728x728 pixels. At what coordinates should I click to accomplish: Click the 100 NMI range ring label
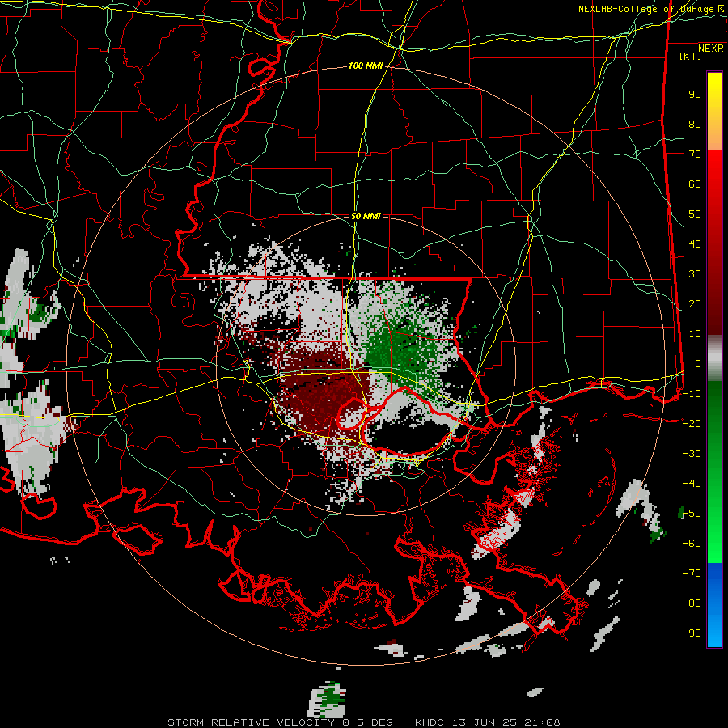point(366,66)
